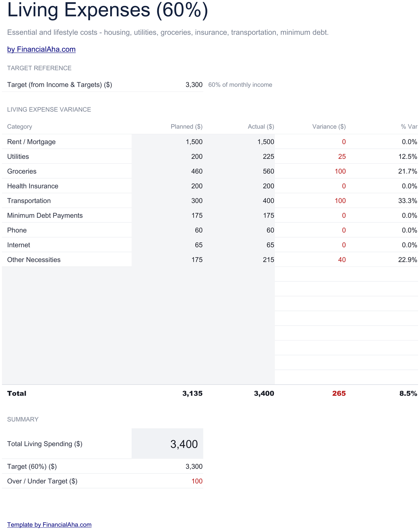This screenshot has height=530, width=420.
Task: Click the 'Actual ($)' column header
Action: (261, 127)
